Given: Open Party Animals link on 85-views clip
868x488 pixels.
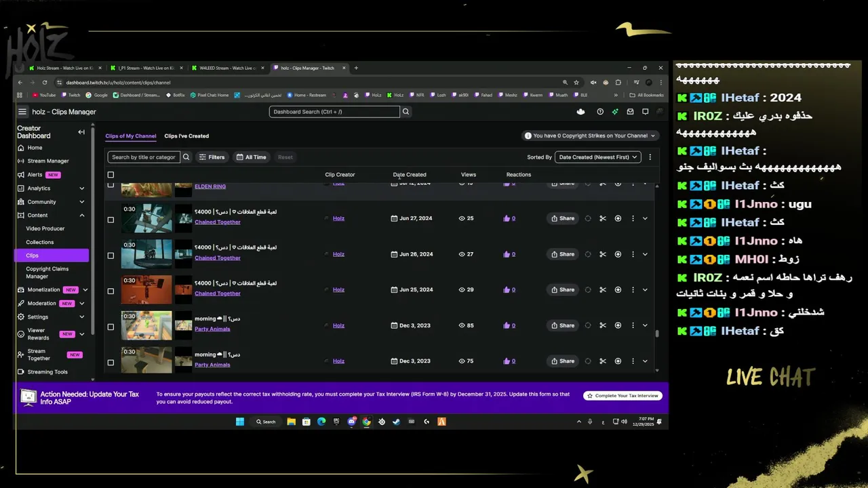Looking at the screenshot, I should (x=212, y=329).
